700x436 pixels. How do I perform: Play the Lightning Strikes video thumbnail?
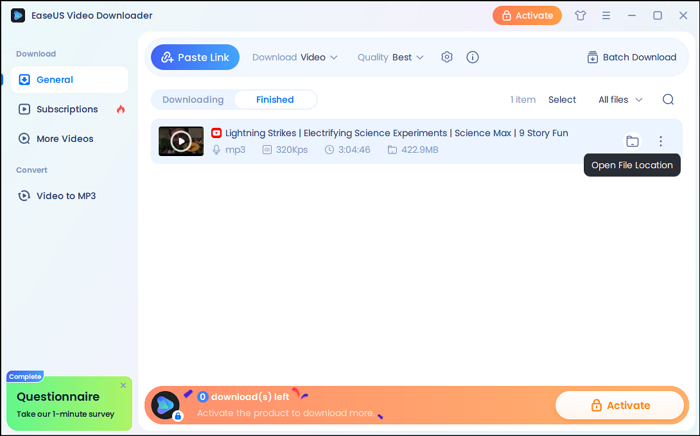click(x=181, y=141)
